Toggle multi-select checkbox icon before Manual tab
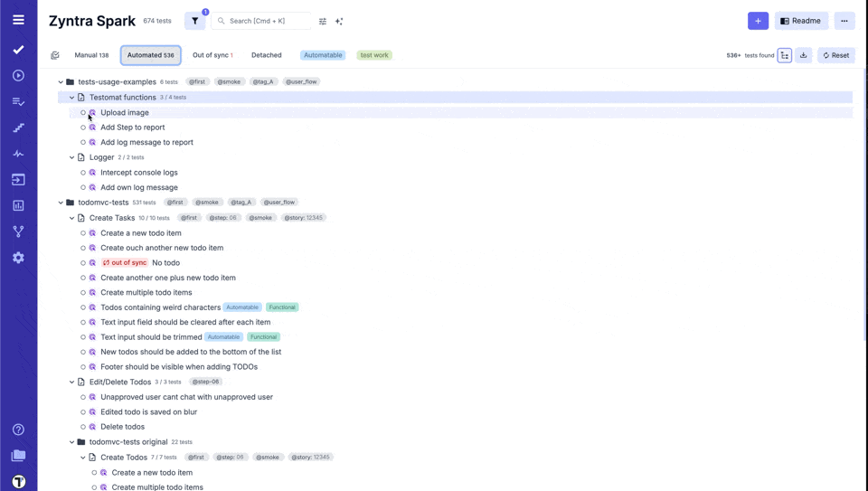 coord(55,55)
